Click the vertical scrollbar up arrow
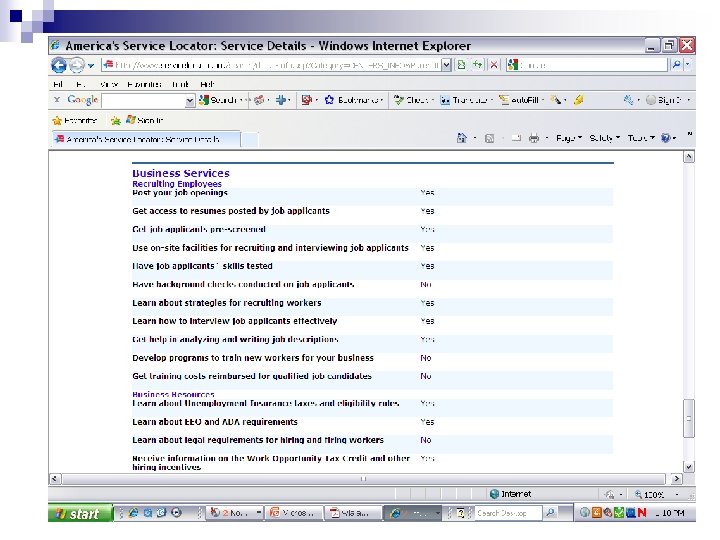Screen dimensions: 720x540 (x=688, y=157)
